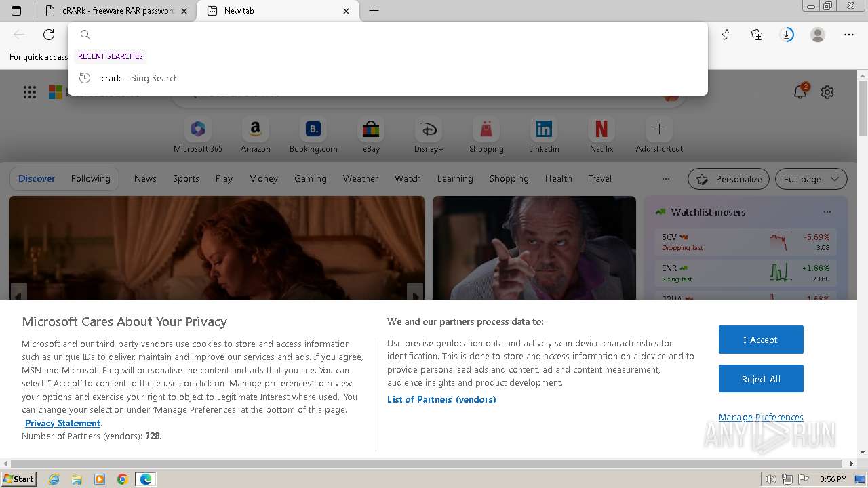Switch to the cRARk freeware RAR tab

pos(116,11)
